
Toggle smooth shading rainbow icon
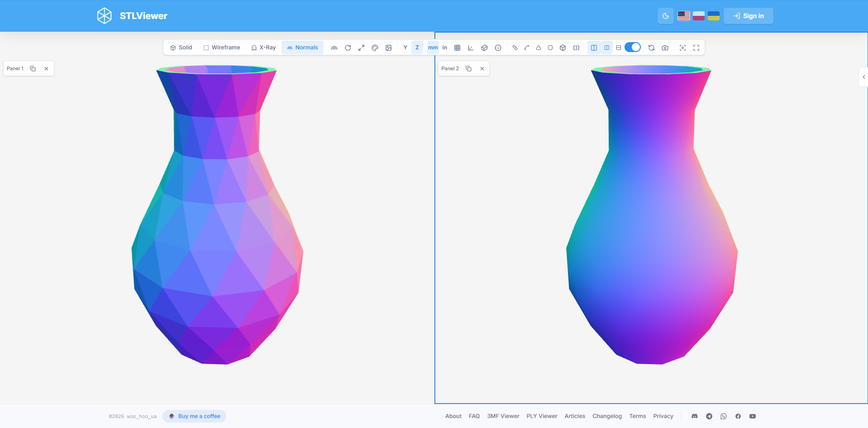(334, 48)
